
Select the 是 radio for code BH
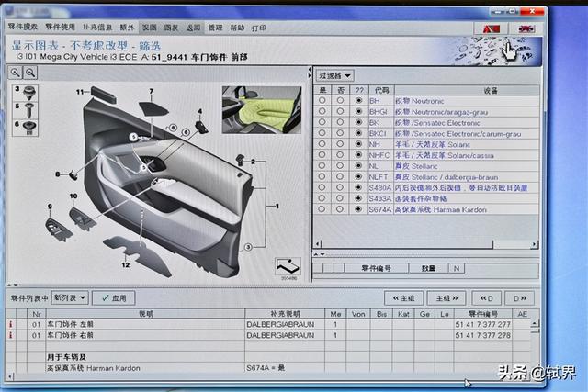[x=322, y=100]
